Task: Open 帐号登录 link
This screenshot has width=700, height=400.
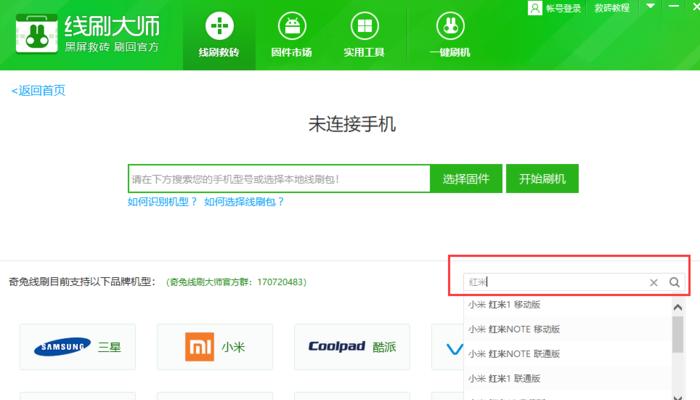Action: pyautogui.click(x=563, y=8)
